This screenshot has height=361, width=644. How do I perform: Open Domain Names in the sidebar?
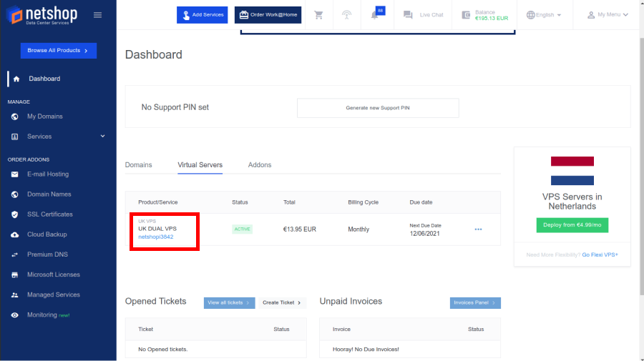coord(49,194)
